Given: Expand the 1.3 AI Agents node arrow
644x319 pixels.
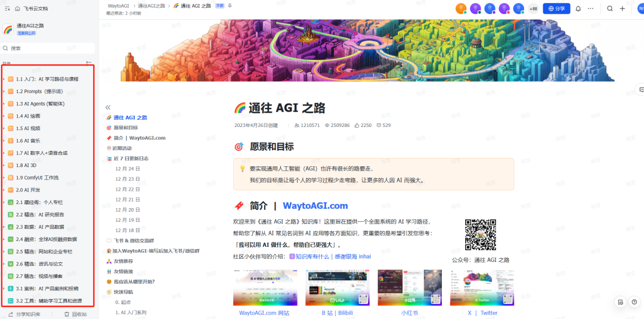Looking at the screenshot, I should pos(4,104).
